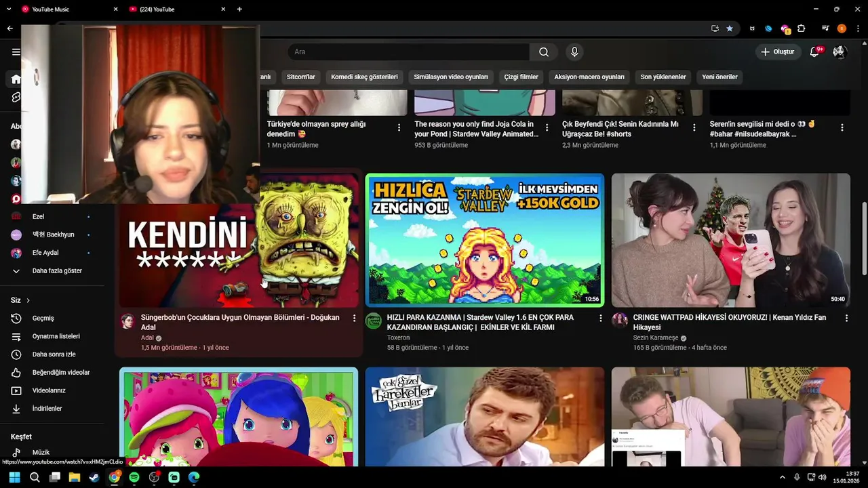The height and width of the screenshot is (488, 868).
Task: Open the YouTube account avatar menu
Action: (x=840, y=52)
